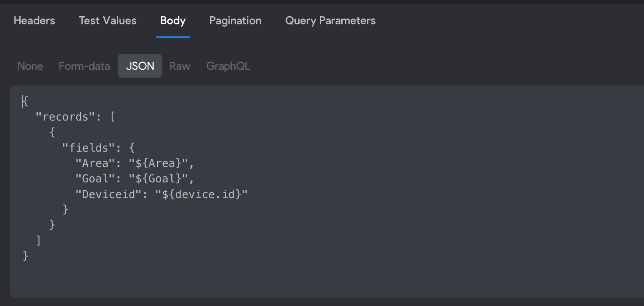Open the Pagination tab
This screenshot has width=644, height=306.
235,21
